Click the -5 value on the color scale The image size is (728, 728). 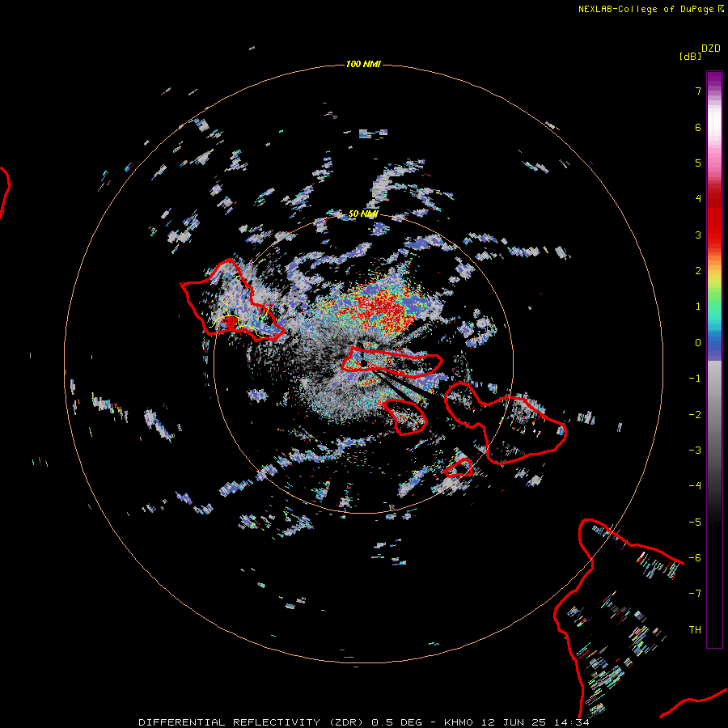click(x=695, y=523)
